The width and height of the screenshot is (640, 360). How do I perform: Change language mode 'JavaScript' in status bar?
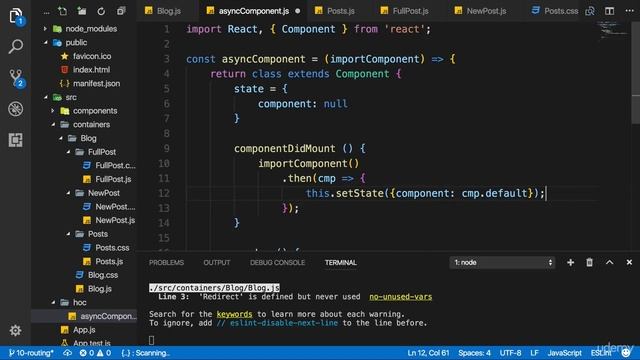click(564, 353)
